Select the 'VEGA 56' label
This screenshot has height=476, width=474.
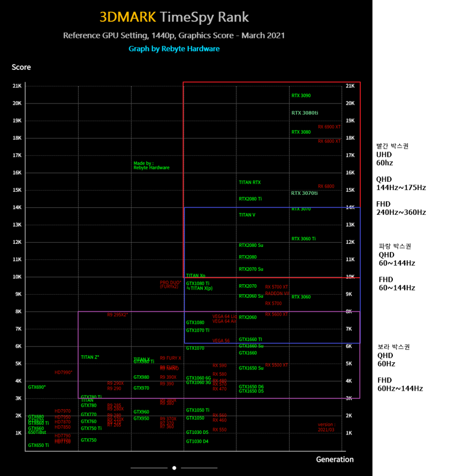(x=221, y=340)
